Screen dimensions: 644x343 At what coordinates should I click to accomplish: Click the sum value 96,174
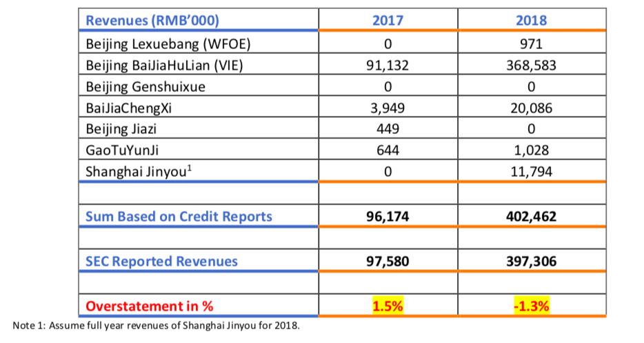click(388, 217)
